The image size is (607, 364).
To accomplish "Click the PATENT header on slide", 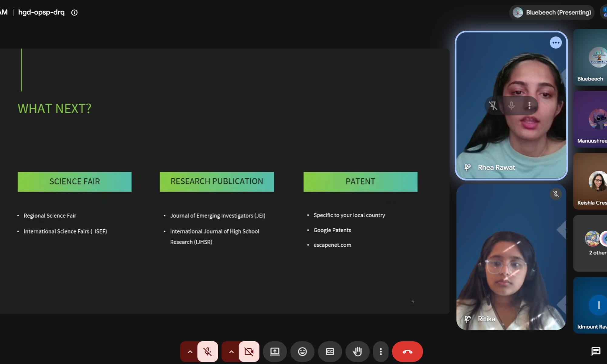I will (360, 182).
